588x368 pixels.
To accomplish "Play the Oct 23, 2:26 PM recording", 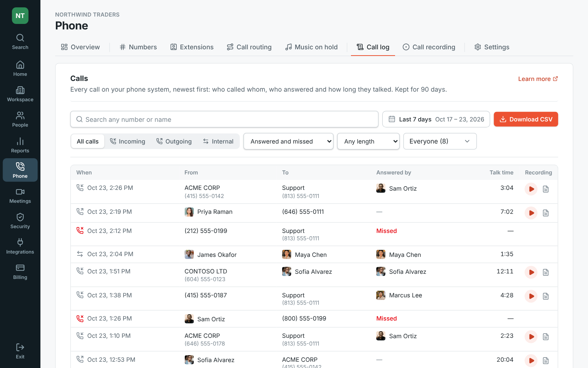I will [531, 189].
